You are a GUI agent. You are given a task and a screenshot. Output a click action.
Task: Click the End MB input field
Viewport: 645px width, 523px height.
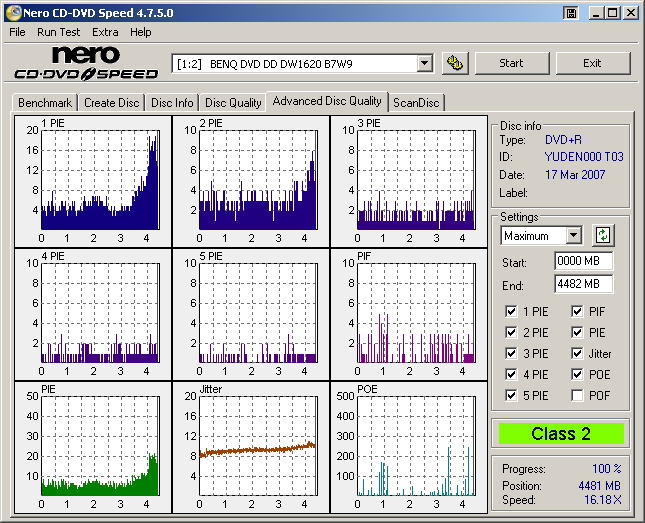pyautogui.click(x=583, y=283)
